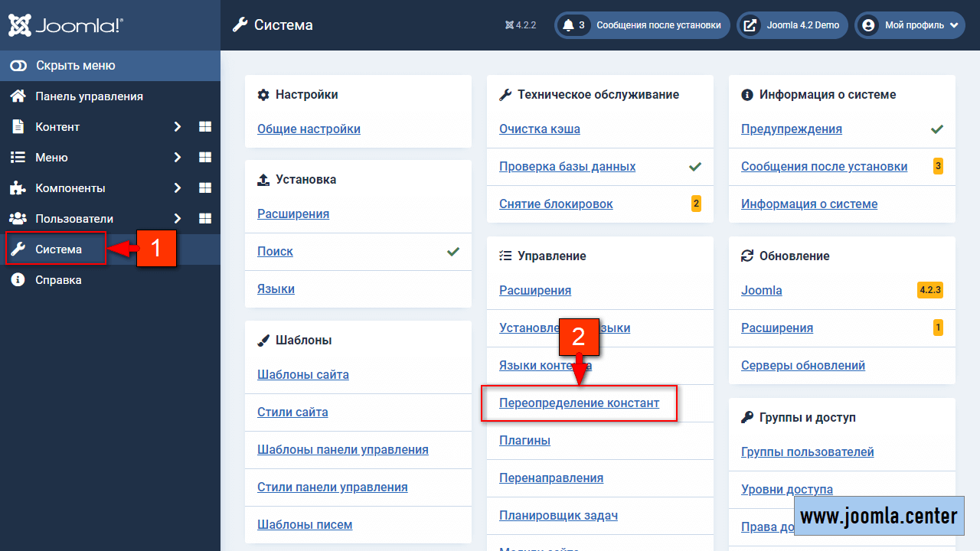980x551 pixels.
Task: Open Общие настройки link
Action: 309,129
